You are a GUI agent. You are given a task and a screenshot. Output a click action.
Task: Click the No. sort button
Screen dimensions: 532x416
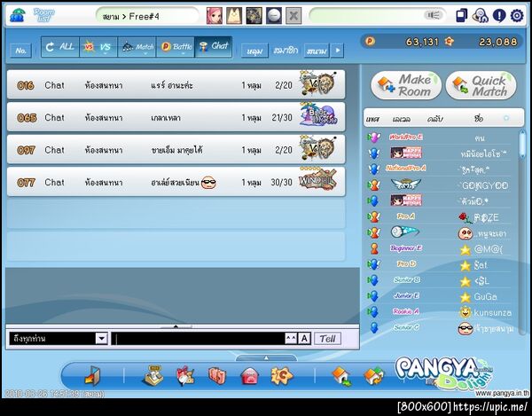(20, 51)
